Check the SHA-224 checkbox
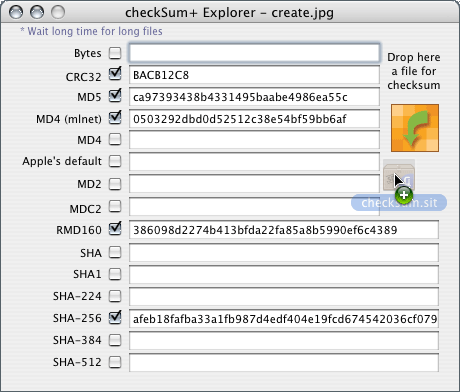The width and height of the screenshot is (460, 392). click(115, 296)
